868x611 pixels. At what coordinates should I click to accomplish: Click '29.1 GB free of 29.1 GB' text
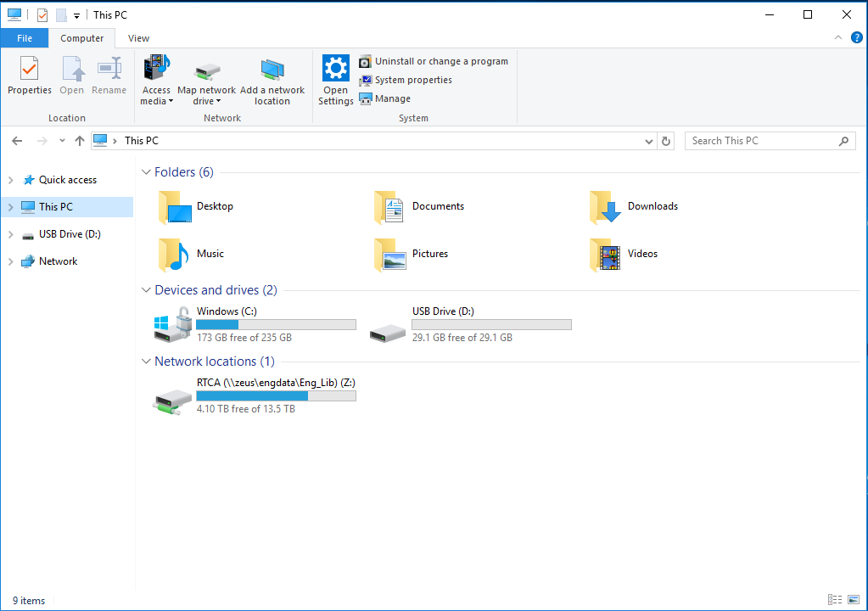click(462, 338)
